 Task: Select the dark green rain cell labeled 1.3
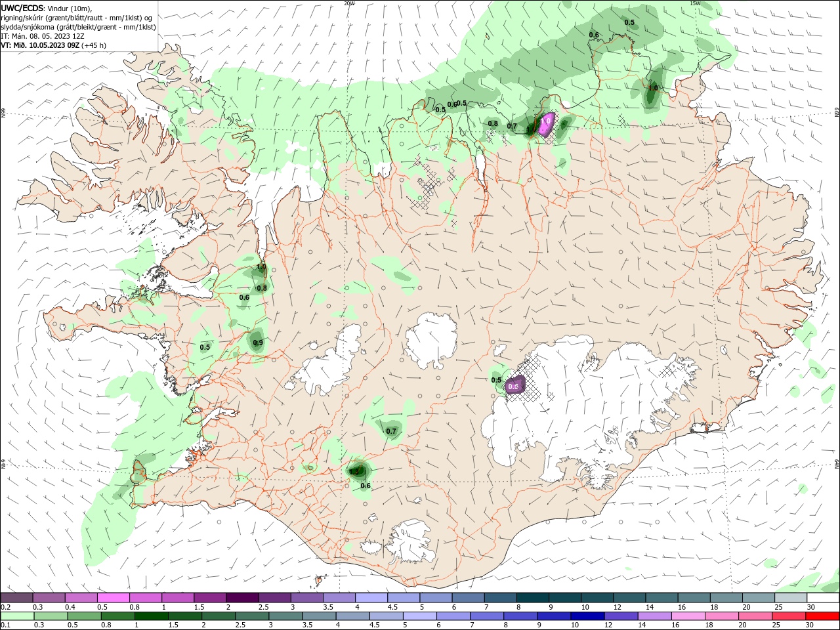click(x=358, y=471)
